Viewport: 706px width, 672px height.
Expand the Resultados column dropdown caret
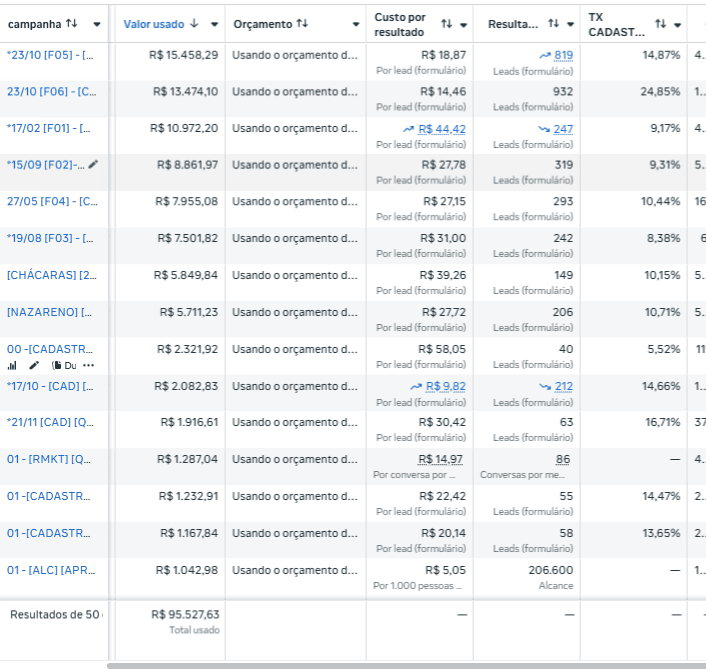pos(570,24)
